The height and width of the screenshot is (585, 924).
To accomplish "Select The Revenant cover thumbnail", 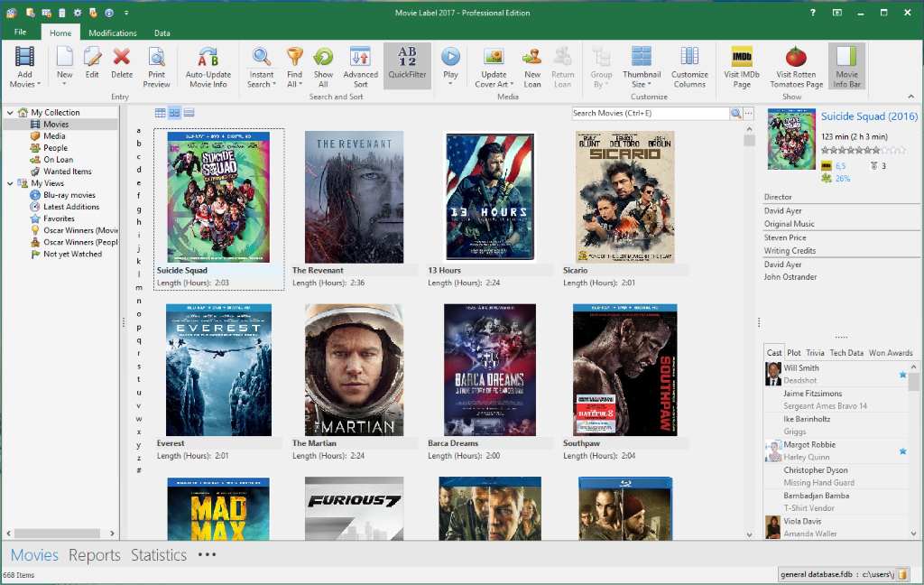I will pos(354,197).
